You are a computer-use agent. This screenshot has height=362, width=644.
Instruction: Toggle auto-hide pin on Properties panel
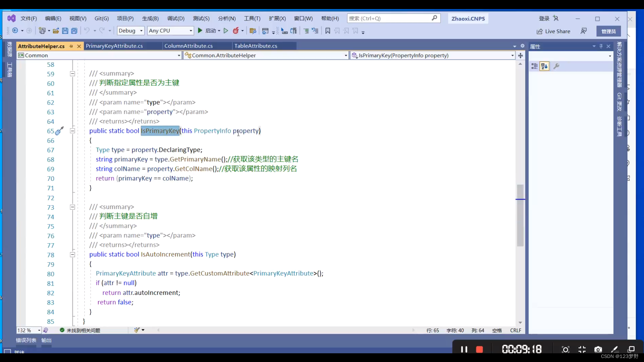click(x=601, y=46)
